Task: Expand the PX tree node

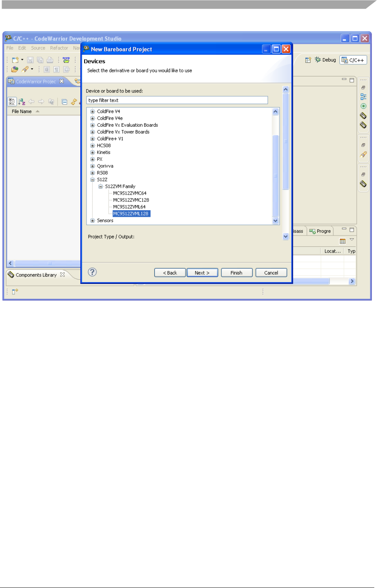Action: 92,159
